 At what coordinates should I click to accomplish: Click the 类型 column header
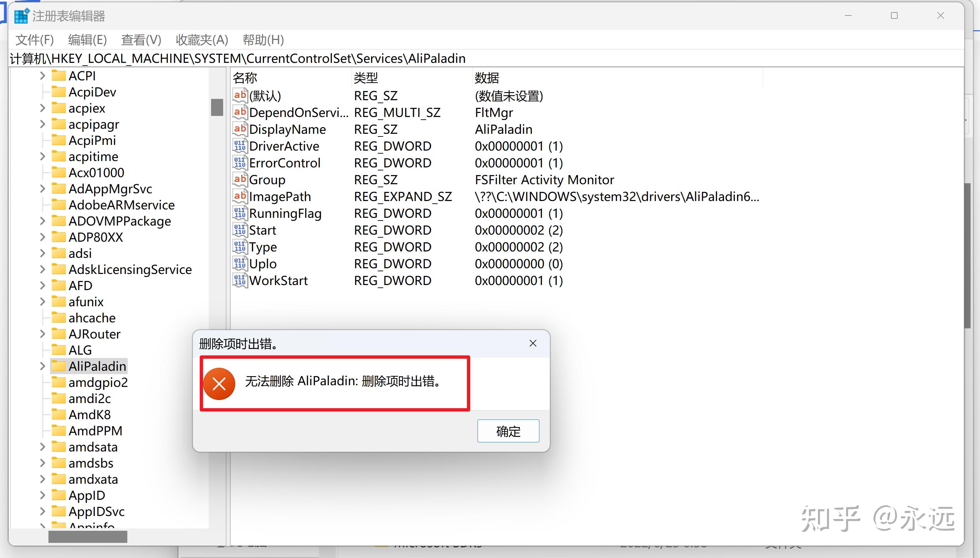click(x=412, y=78)
